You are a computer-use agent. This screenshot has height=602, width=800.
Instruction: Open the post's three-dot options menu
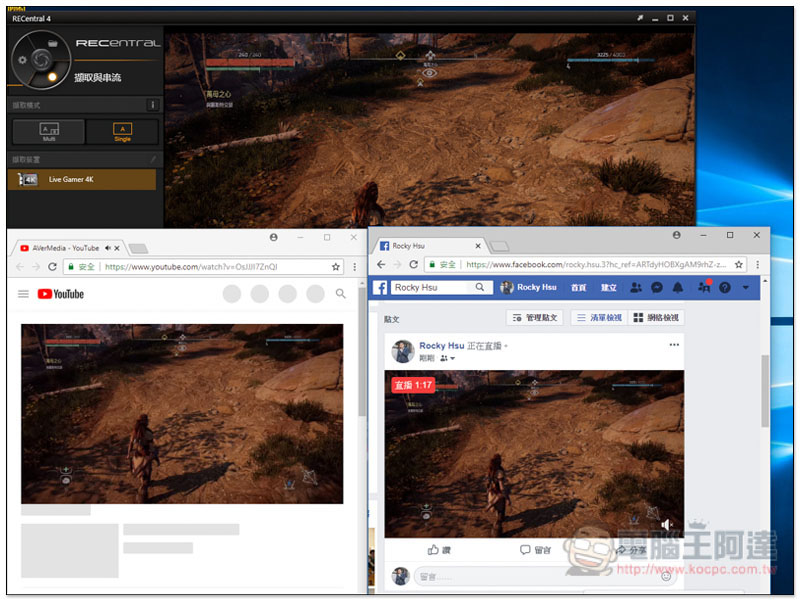click(x=674, y=345)
